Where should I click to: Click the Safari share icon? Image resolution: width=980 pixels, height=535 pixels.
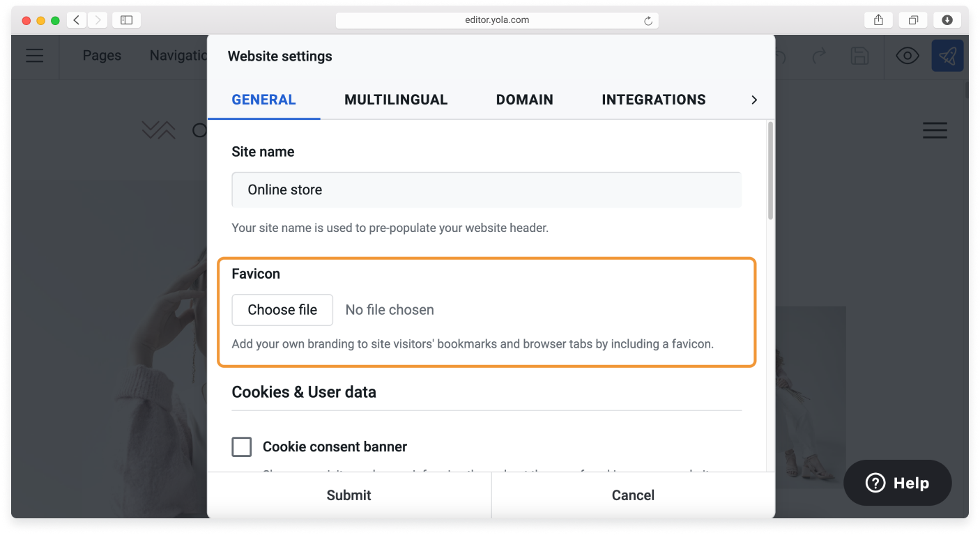pyautogui.click(x=878, y=20)
